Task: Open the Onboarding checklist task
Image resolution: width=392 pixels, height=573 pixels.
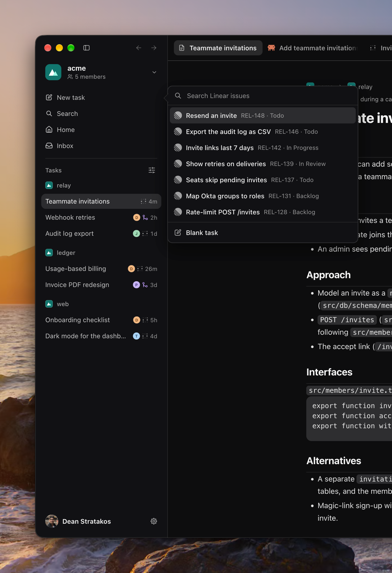Action: [x=101, y=320]
